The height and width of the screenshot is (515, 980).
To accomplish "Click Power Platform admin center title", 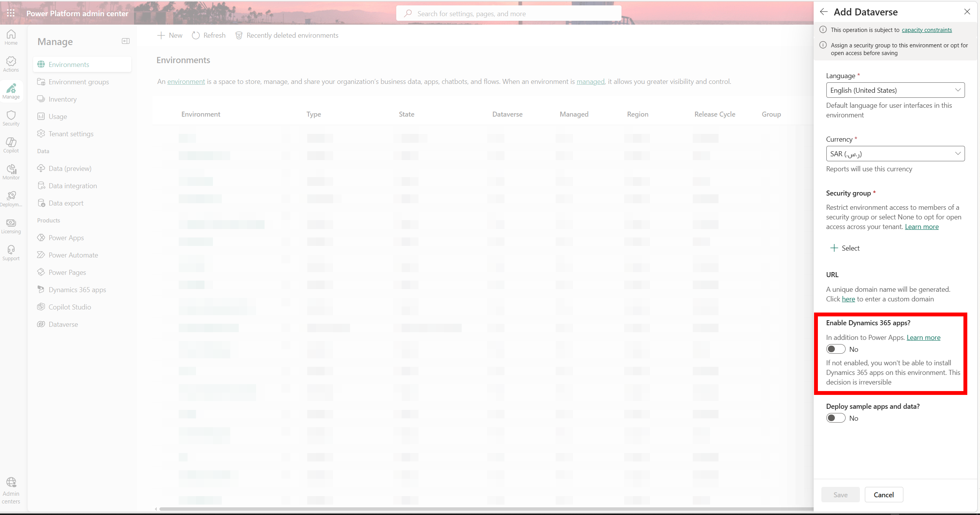I will coord(77,13).
